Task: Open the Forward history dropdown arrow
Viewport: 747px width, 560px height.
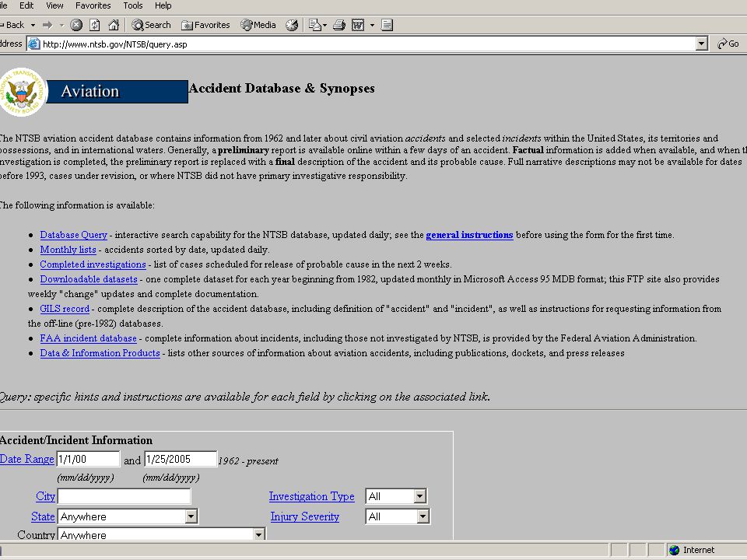Action: click(61, 25)
